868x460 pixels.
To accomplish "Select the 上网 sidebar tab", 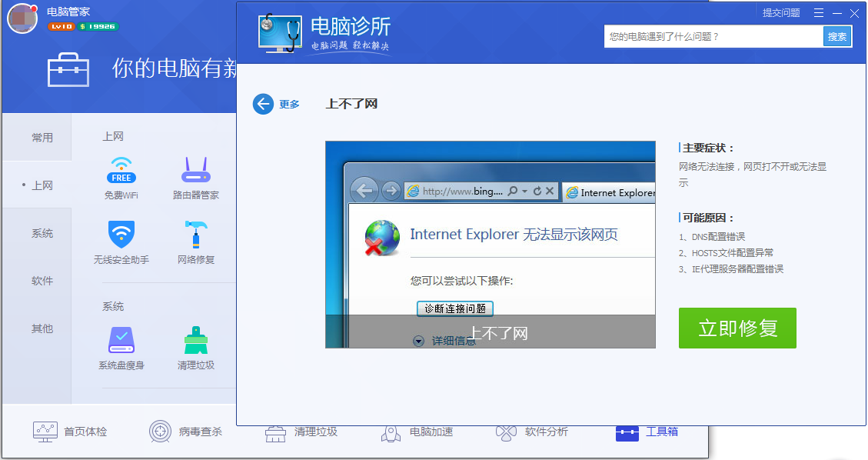I will coord(37,185).
